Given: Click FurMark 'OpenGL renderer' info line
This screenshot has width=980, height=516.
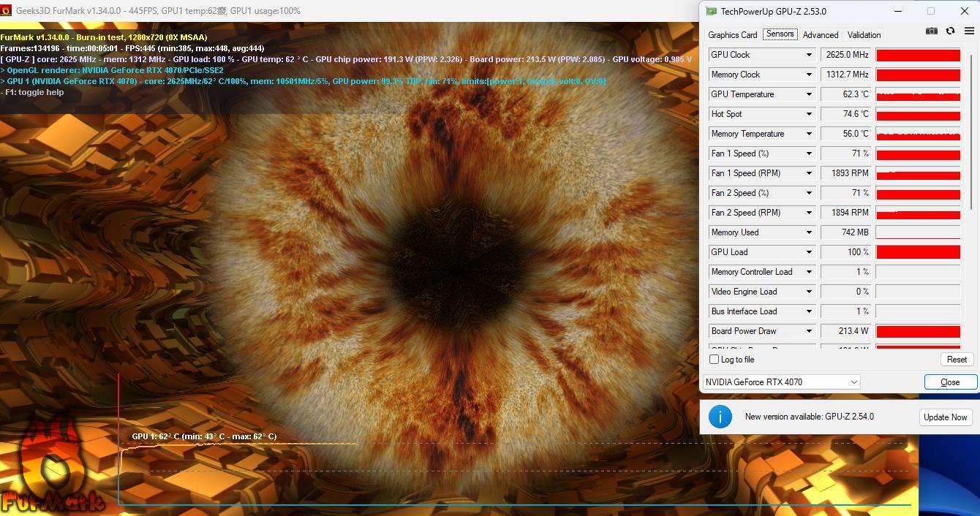Looking at the screenshot, I should point(112,70).
